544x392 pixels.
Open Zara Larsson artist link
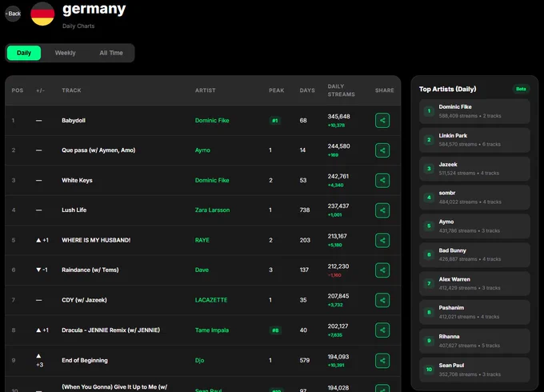tap(212, 210)
